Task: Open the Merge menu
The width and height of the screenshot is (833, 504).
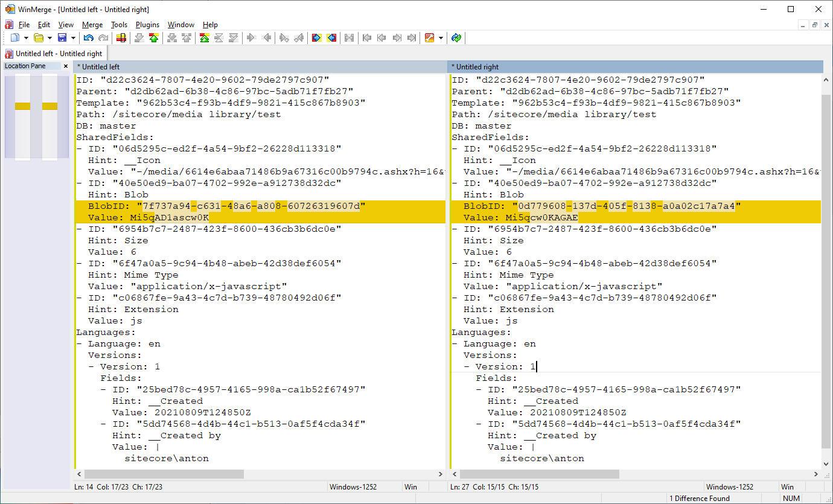Action: point(92,25)
